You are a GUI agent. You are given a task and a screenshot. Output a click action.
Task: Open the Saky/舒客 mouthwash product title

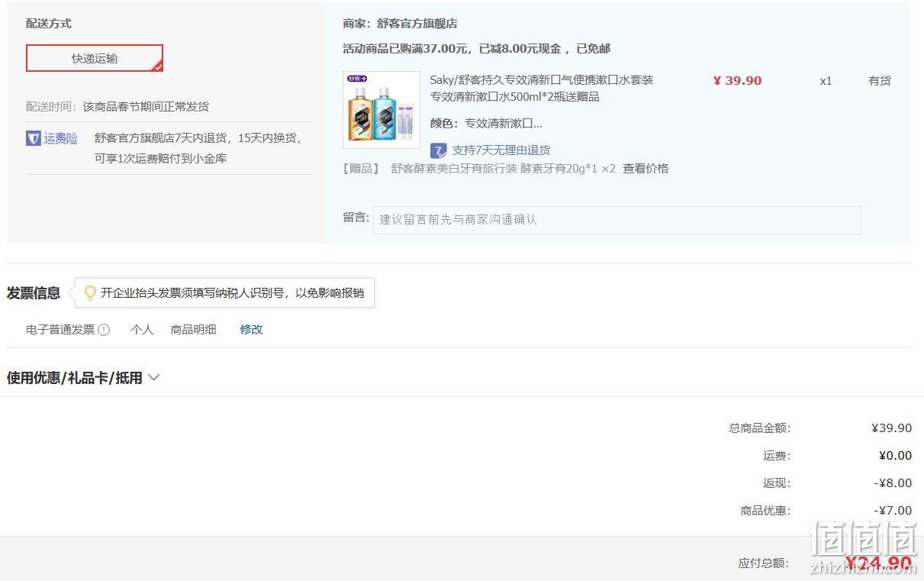coord(542,88)
